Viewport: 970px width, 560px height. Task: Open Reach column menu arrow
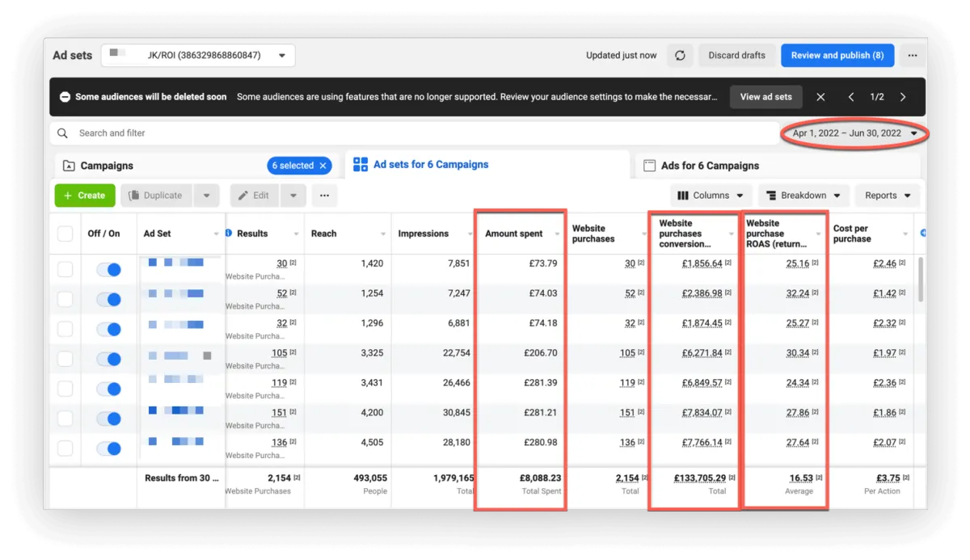pos(383,234)
